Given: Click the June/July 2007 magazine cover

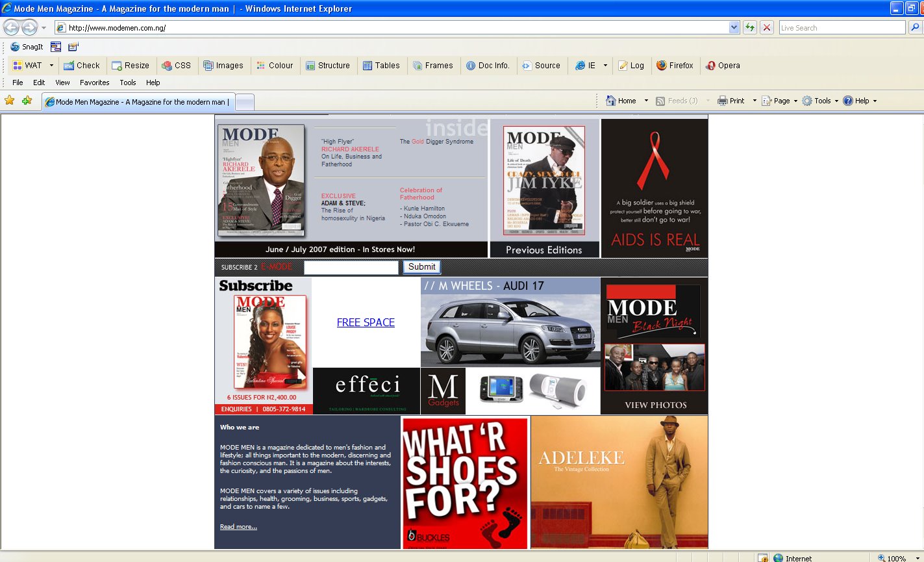Looking at the screenshot, I should (x=261, y=180).
